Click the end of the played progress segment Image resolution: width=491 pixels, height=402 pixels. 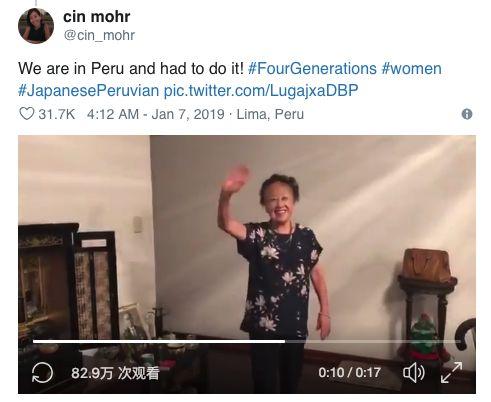click(x=284, y=341)
